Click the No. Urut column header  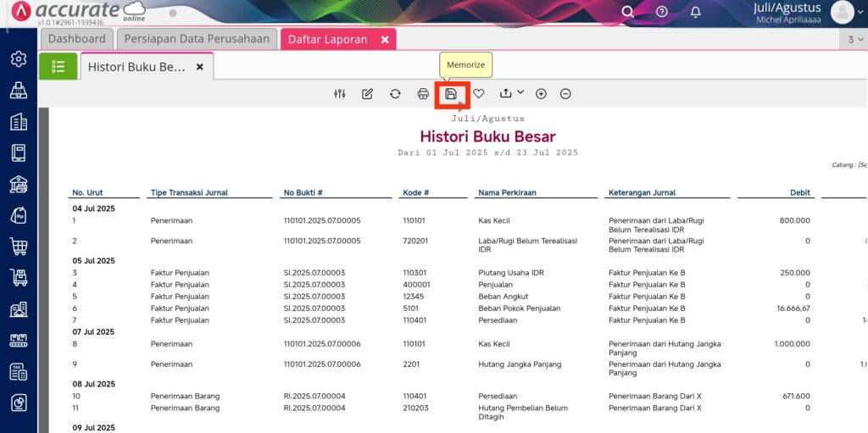pyautogui.click(x=87, y=192)
